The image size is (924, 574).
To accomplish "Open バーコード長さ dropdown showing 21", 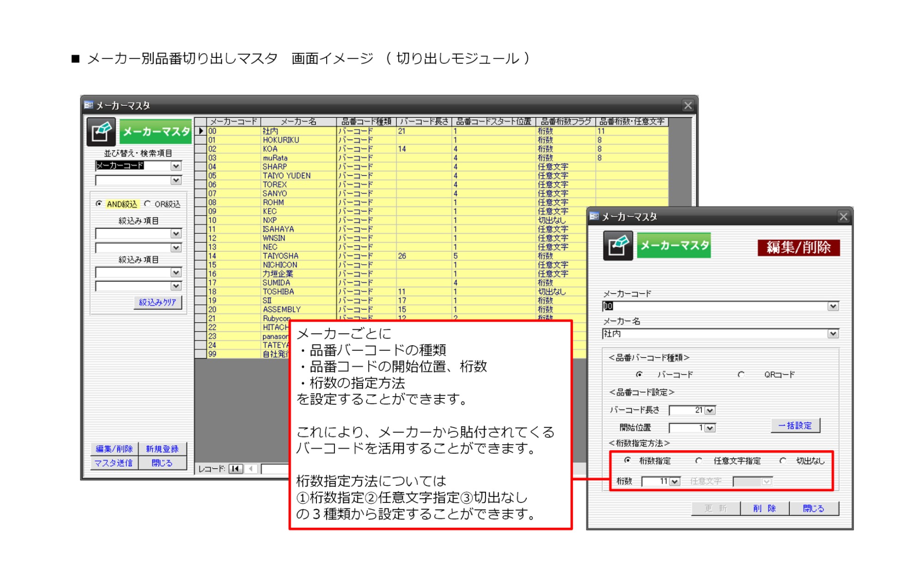I will 710,410.
